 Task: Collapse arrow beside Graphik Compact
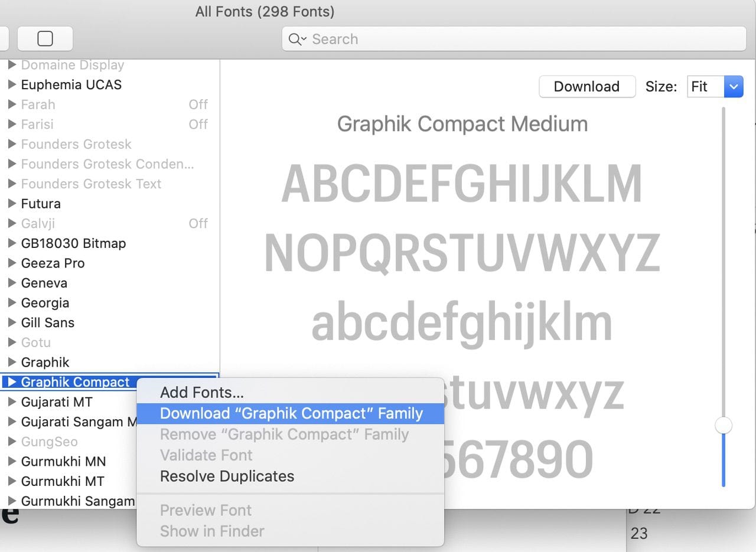pos(11,382)
